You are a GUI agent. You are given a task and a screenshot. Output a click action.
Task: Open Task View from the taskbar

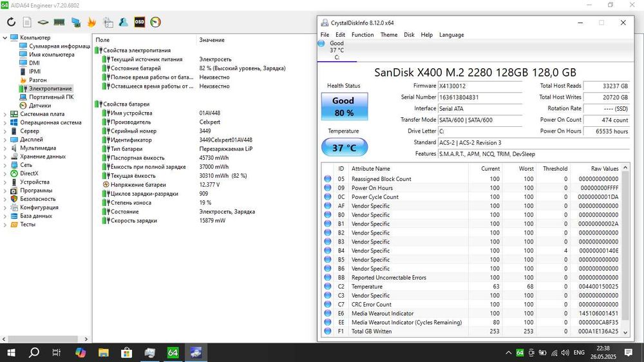tap(56, 352)
